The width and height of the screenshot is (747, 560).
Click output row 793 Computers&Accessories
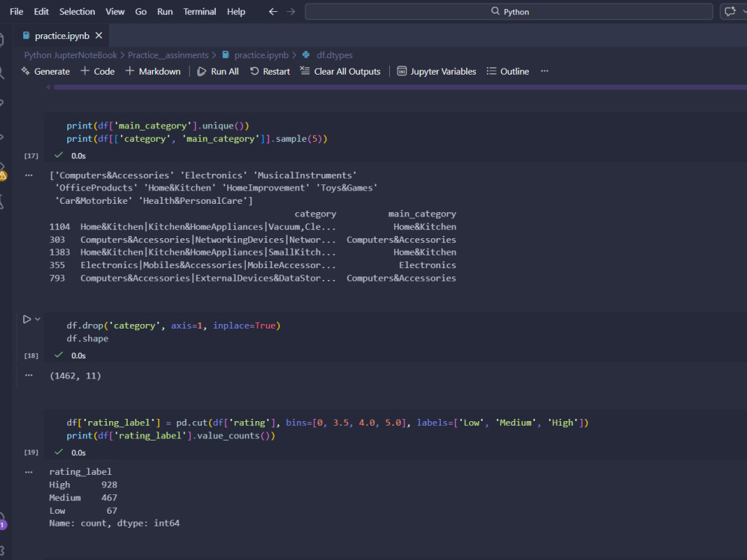(x=252, y=278)
